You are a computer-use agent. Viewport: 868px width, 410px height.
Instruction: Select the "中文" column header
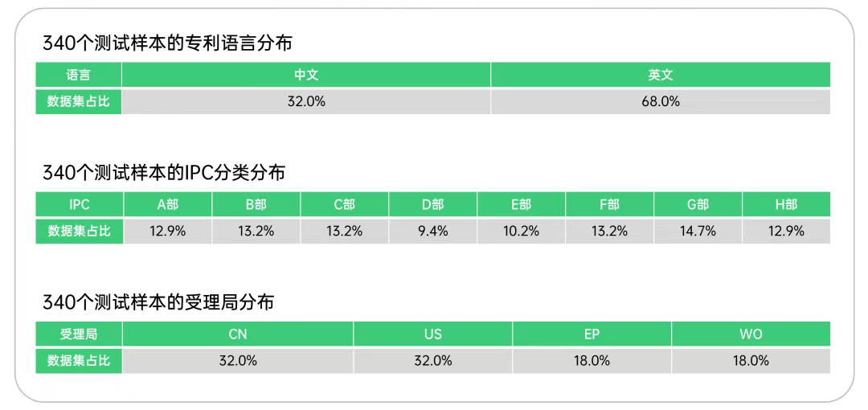pyautogui.click(x=306, y=76)
